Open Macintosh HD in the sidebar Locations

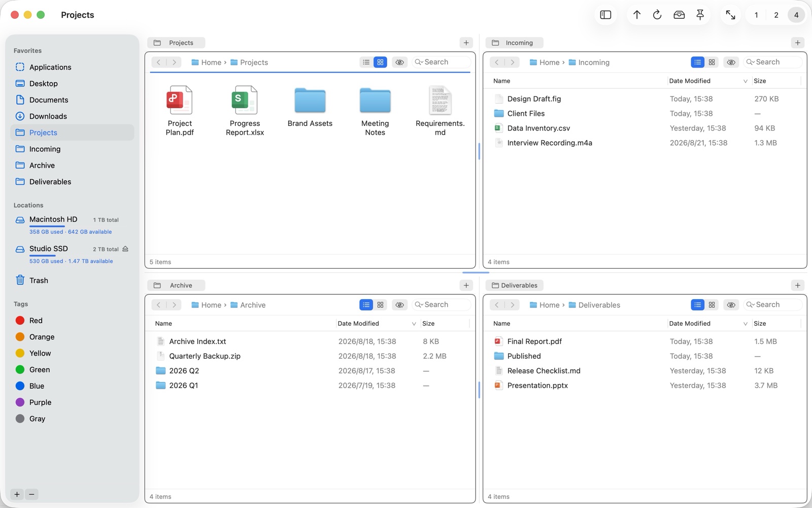tap(72, 225)
